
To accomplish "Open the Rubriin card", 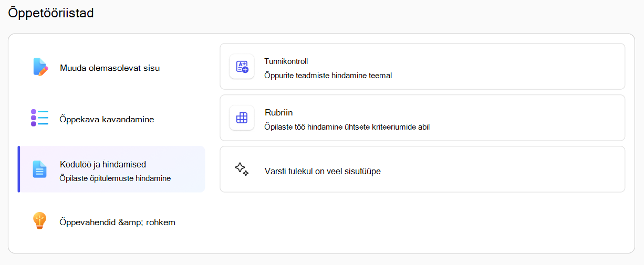I will [x=422, y=118].
